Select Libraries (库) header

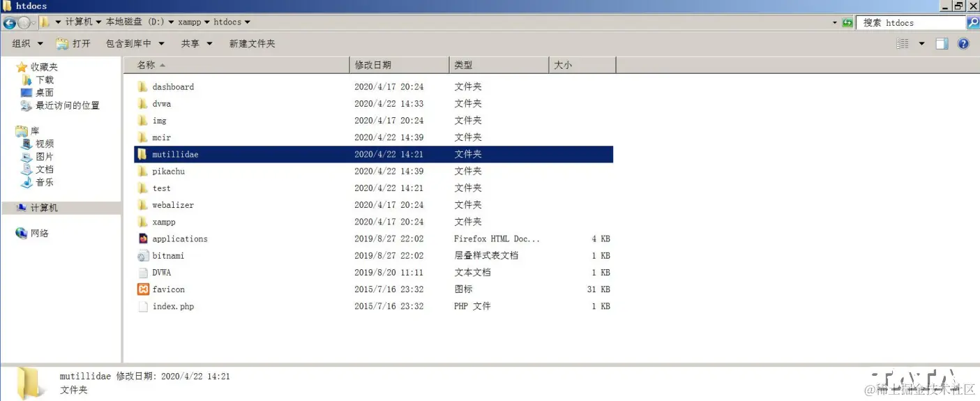tap(34, 130)
